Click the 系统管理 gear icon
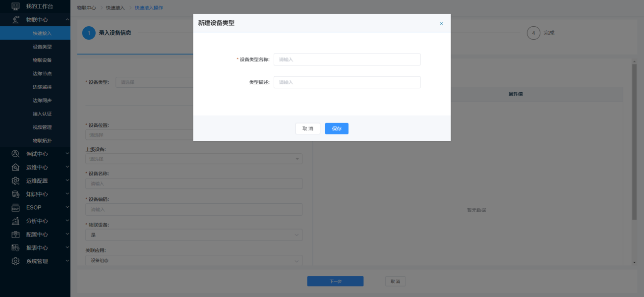Viewport: 644px width, 297px height. pyautogui.click(x=15, y=261)
